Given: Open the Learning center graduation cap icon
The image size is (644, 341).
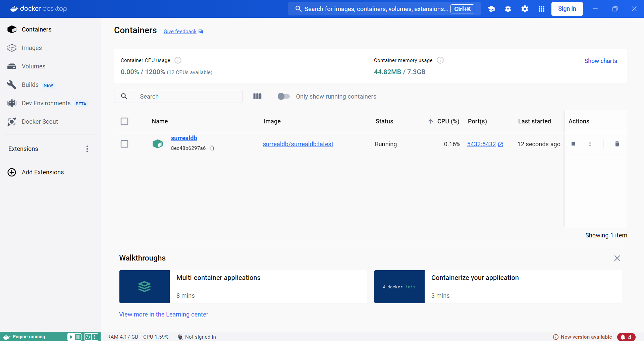Looking at the screenshot, I should 491,9.
